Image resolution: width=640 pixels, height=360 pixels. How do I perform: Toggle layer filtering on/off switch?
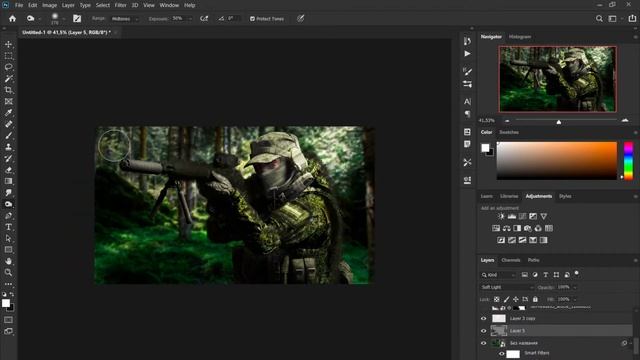[x=576, y=273]
